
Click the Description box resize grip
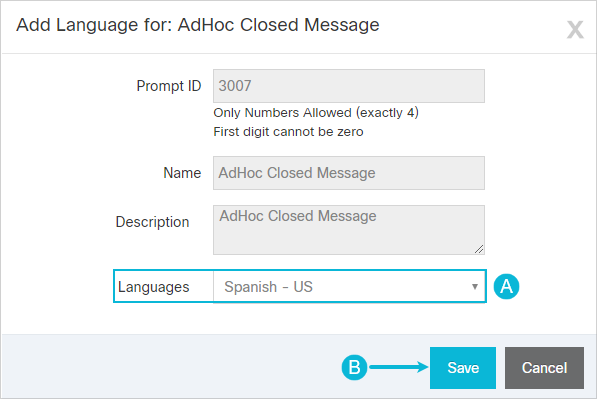pos(479,249)
